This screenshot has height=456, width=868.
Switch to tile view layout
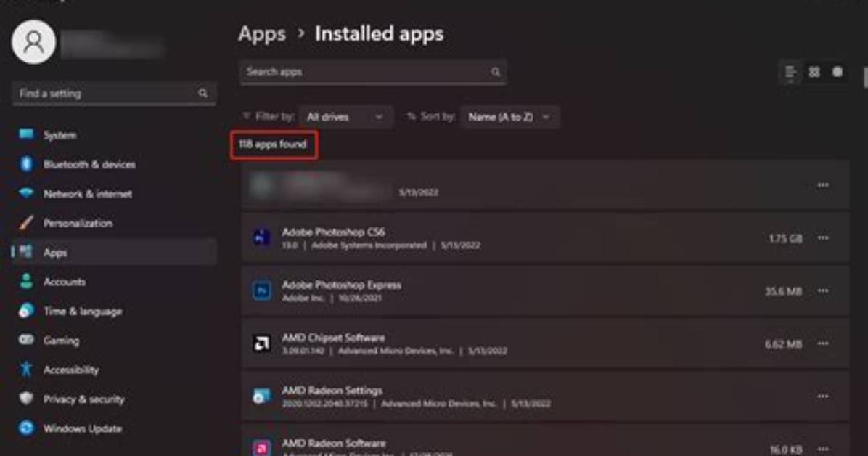[838, 72]
